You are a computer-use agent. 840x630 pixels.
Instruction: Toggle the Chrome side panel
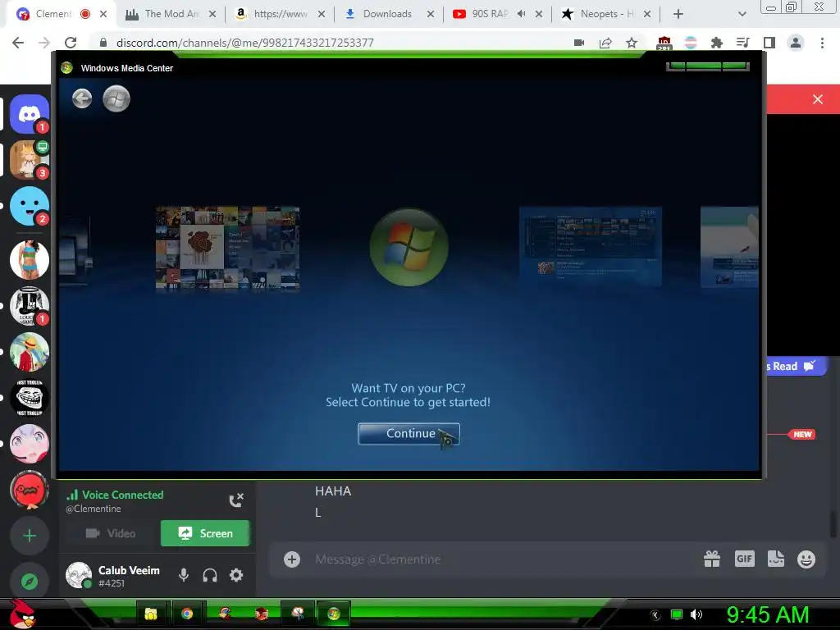coord(769,43)
